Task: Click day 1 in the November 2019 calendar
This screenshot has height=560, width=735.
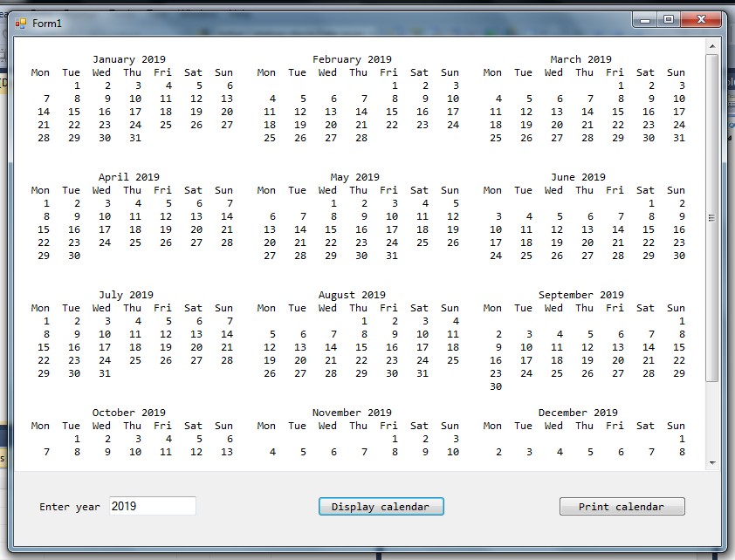Action: tap(395, 440)
